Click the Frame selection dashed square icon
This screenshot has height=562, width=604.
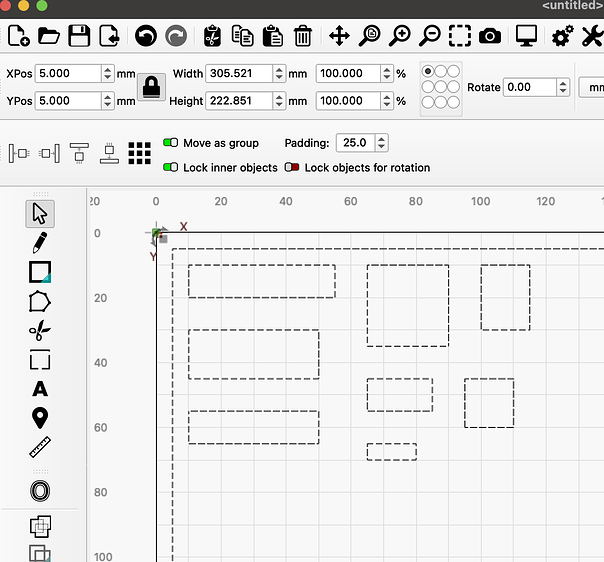point(460,36)
